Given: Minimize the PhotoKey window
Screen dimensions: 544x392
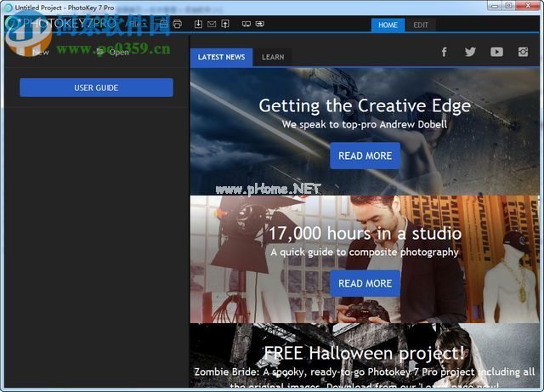Looking at the screenshot, I should tap(495, 6).
